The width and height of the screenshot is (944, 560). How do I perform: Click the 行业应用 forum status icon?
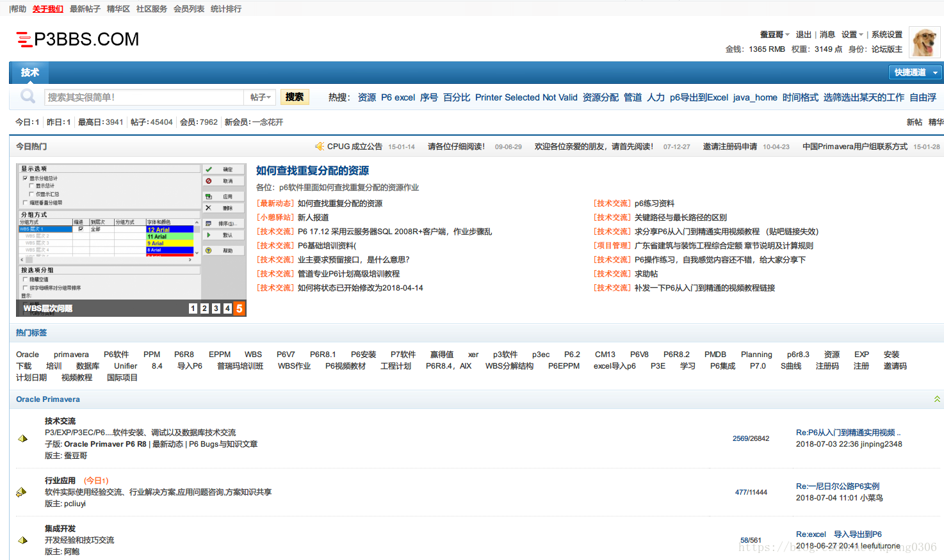tap(21, 492)
